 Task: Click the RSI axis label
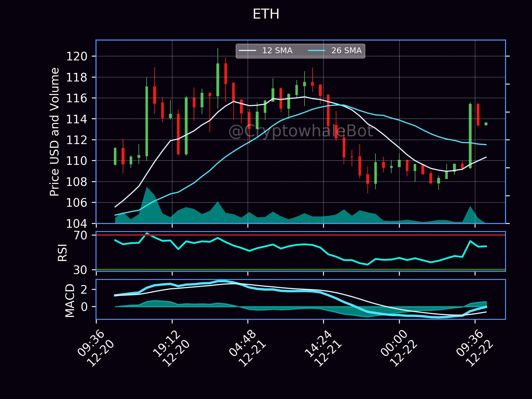tap(63, 252)
